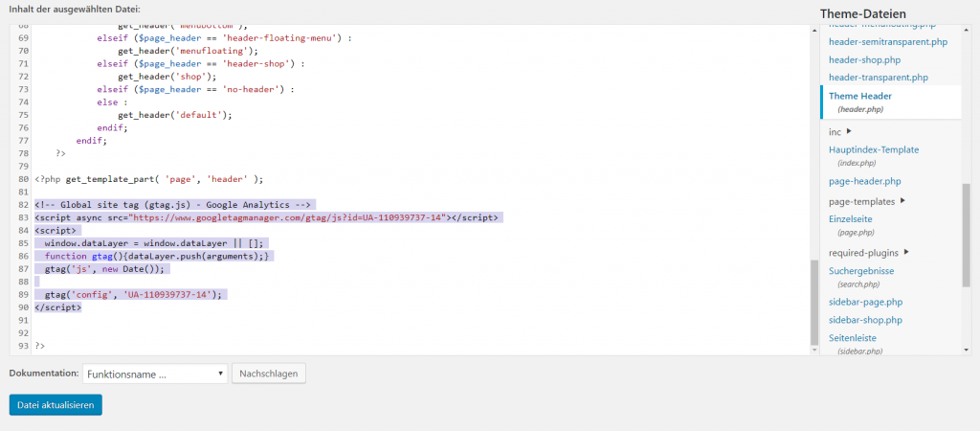980x431 pixels.
Task: Click the else : line 74
Action: tap(112, 102)
